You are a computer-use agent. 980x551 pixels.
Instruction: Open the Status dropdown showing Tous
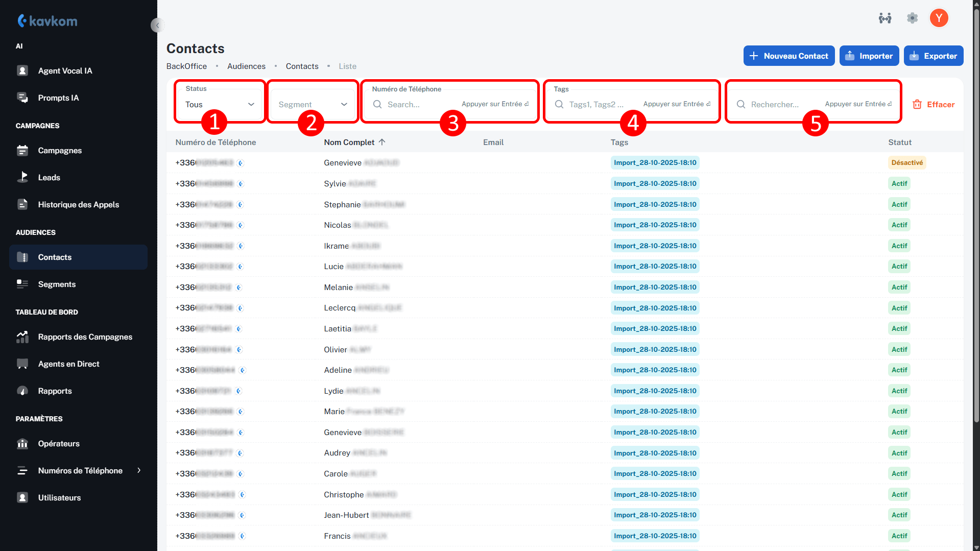click(220, 104)
